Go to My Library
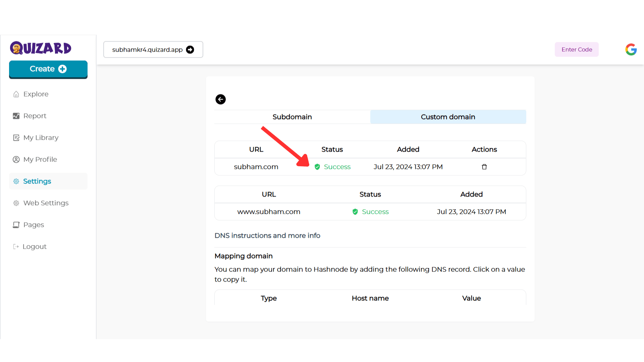The image size is (644, 362). click(48, 138)
